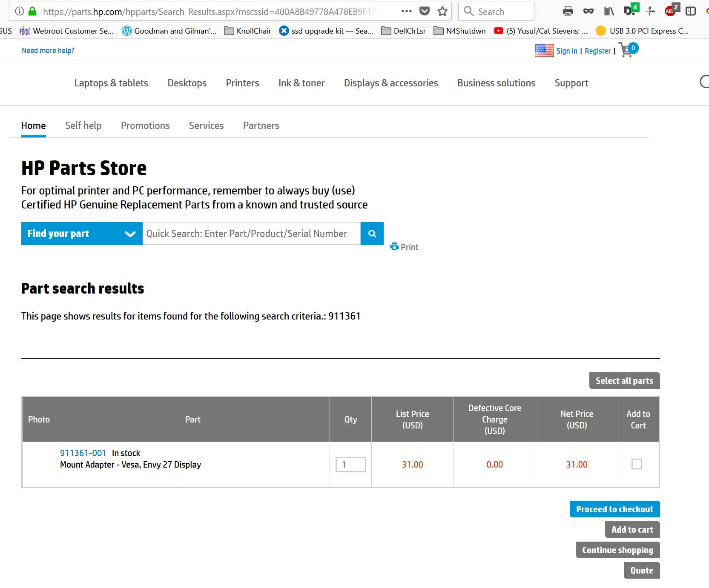Open ssd upgrade kit bookmark
Viewport: 709px width, 588px height.
(326, 31)
